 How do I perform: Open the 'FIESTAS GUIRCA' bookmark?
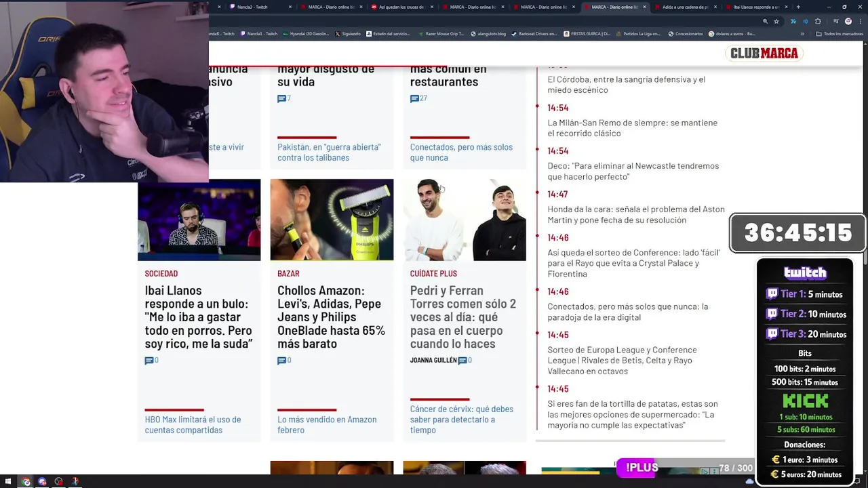click(587, 34)
